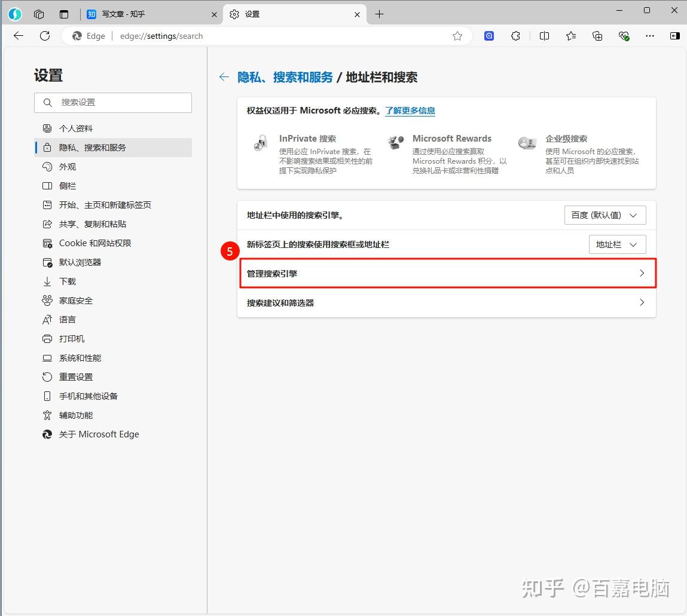Open 个人资料 settings section
This screenshot has height=616, width=687.
coord(113,128)
